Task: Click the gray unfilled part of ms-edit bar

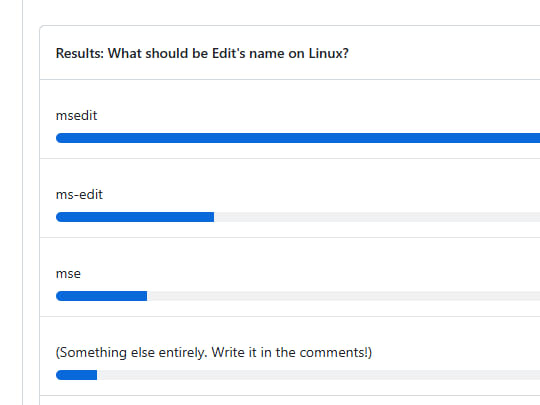Action: pos(377,217)
